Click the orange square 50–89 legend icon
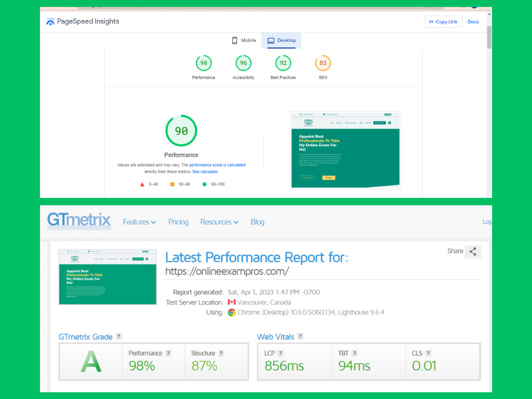This screenshot has width=532, height=399. click(172, 184)
